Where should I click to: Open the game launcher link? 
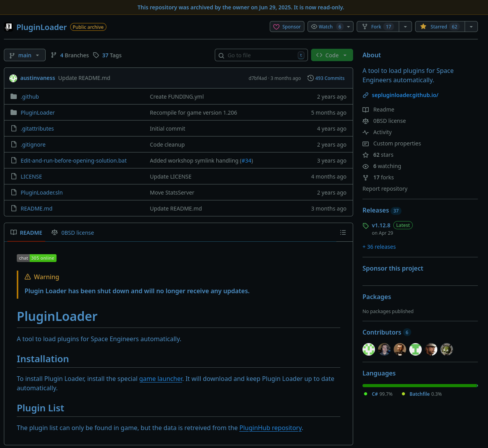161,379
